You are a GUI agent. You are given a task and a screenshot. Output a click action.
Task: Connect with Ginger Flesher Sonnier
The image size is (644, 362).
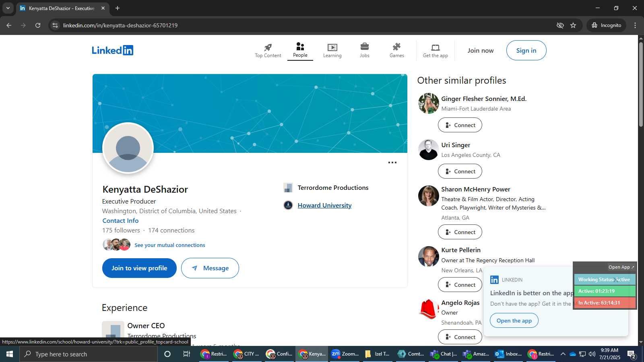pyautogui.click(x=460, y=125)
